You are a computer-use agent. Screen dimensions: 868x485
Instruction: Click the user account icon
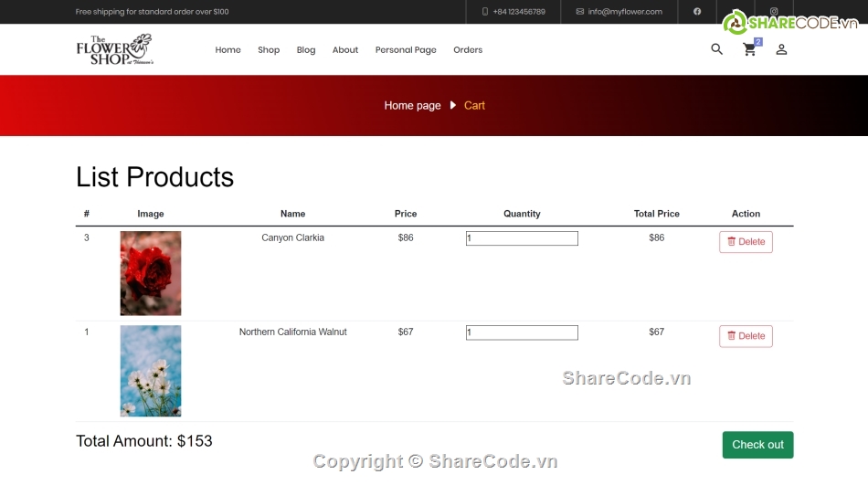[x=781, y=49]
